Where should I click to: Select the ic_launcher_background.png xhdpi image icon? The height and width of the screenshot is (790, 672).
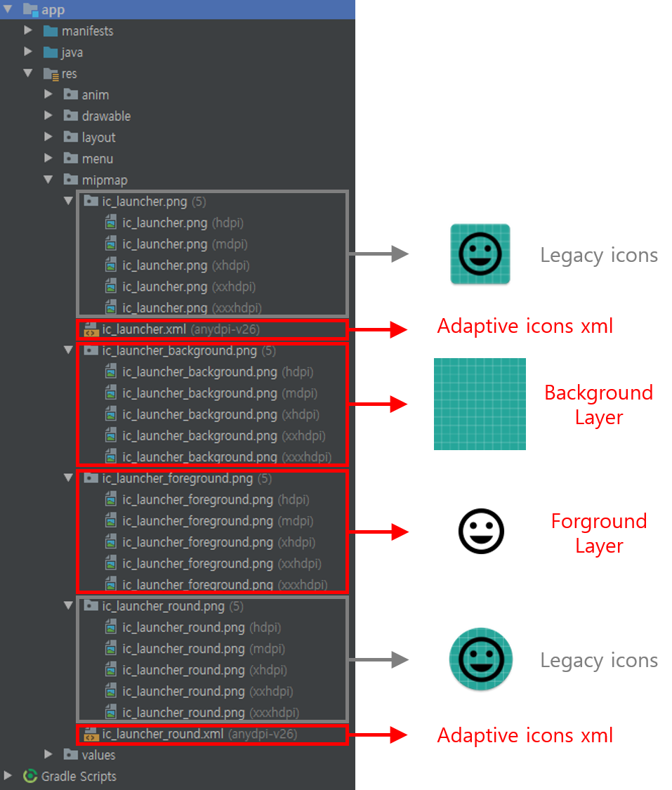point(110,414)
